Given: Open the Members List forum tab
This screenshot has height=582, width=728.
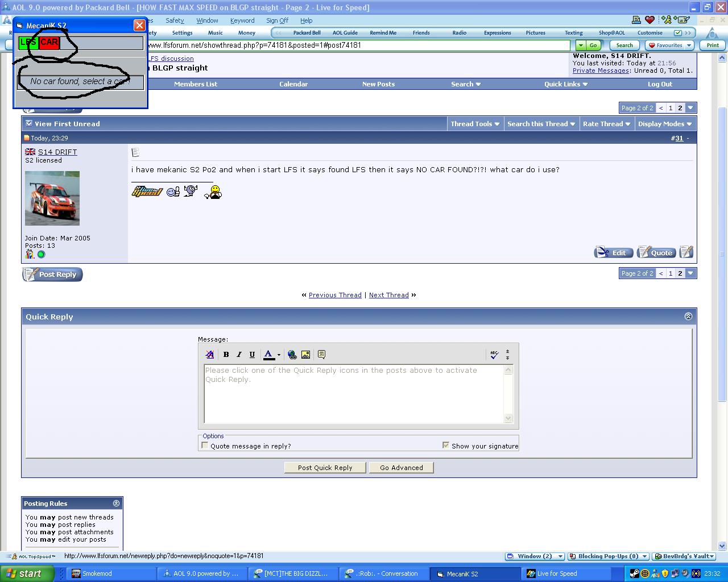Looking at the screenshot, I should pos(196,84).
